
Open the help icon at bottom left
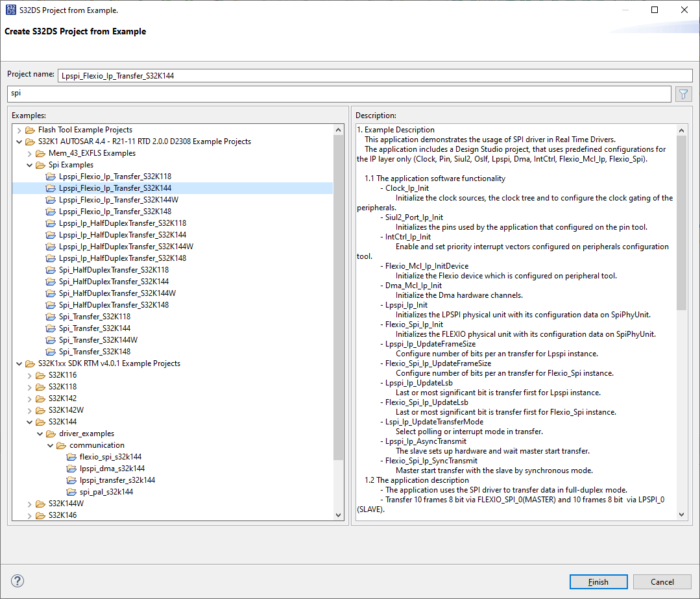click(17, 581)
